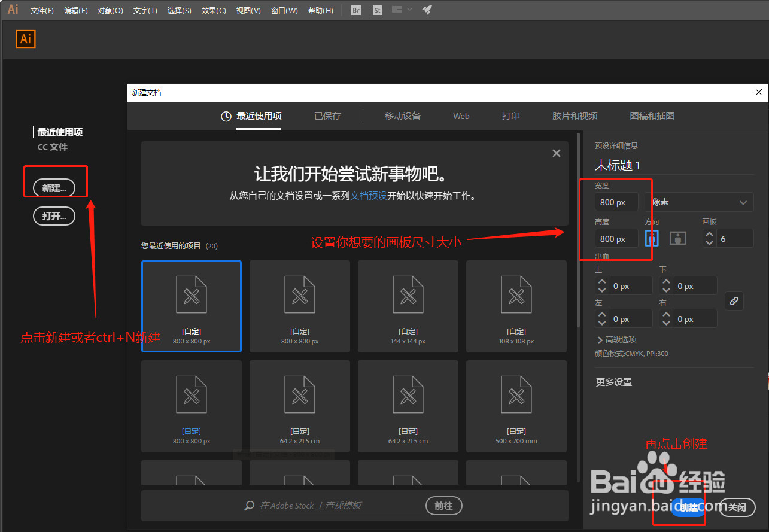The height and width of the screenshot is (532, 769).
Task: Select portrait orientation icon
Action: point(652,238)
